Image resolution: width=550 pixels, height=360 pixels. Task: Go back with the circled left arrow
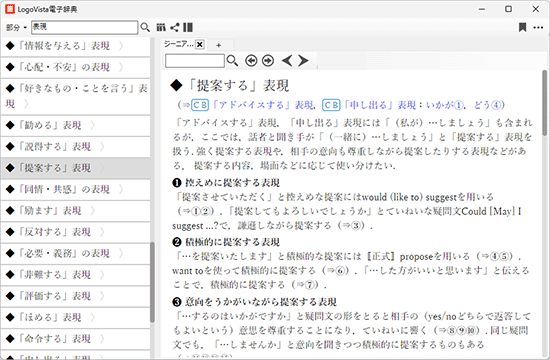click(251, 61)
